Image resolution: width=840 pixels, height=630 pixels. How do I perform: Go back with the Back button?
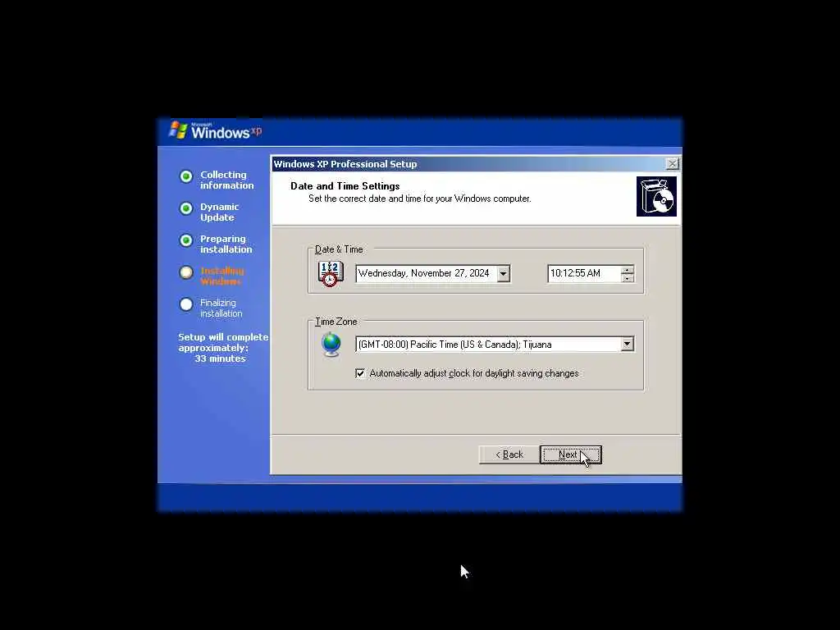509,454
